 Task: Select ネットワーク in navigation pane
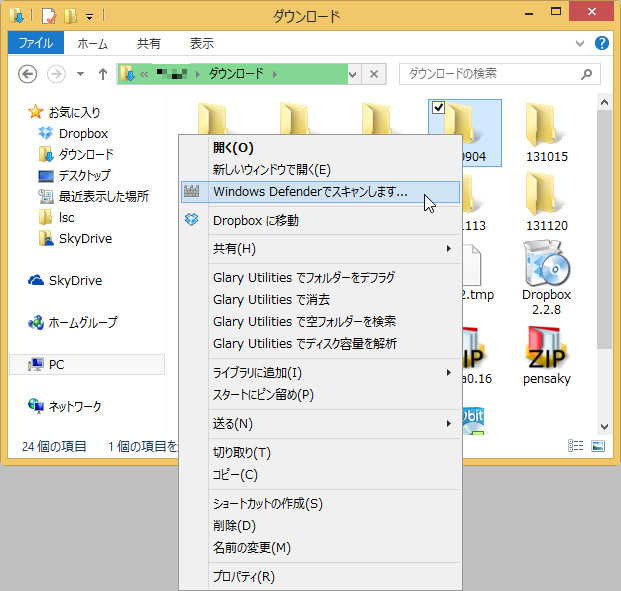(x=65, y=406)
